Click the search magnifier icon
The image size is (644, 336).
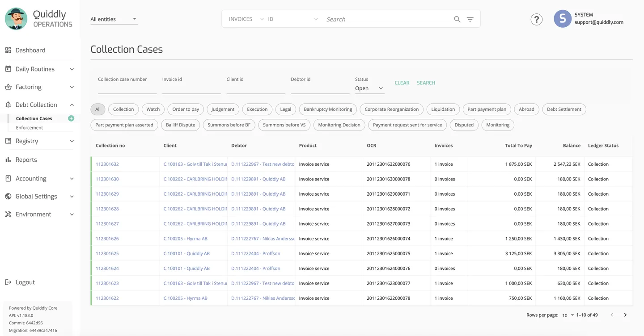point(457,19)
